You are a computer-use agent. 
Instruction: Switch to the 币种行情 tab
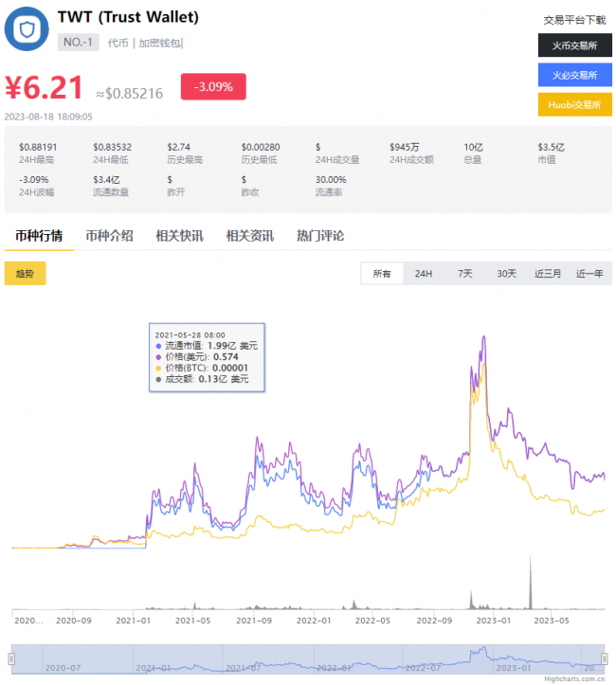(x=39, y=236)
